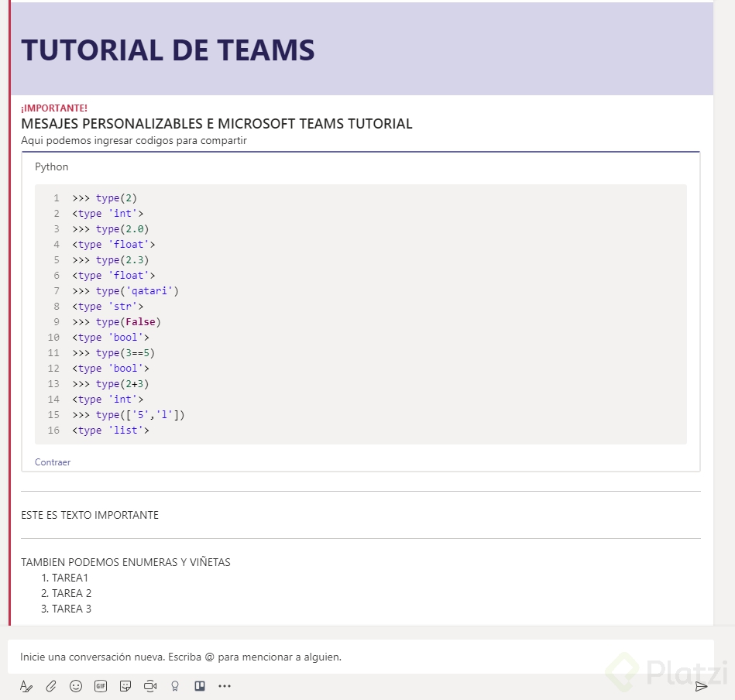Click the Python language label
Viewport: 735px width, 700px height.
tap(52, 166)
